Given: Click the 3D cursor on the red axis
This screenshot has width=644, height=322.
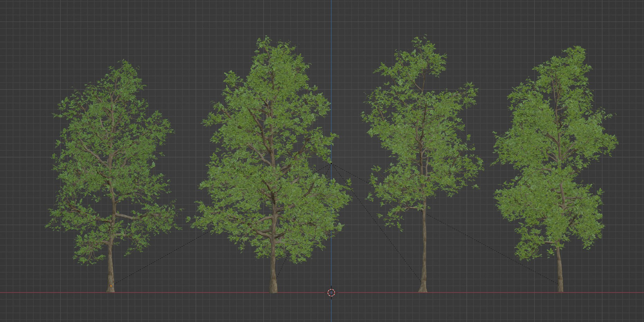Looking at the screenshot, I should [331, 292].
